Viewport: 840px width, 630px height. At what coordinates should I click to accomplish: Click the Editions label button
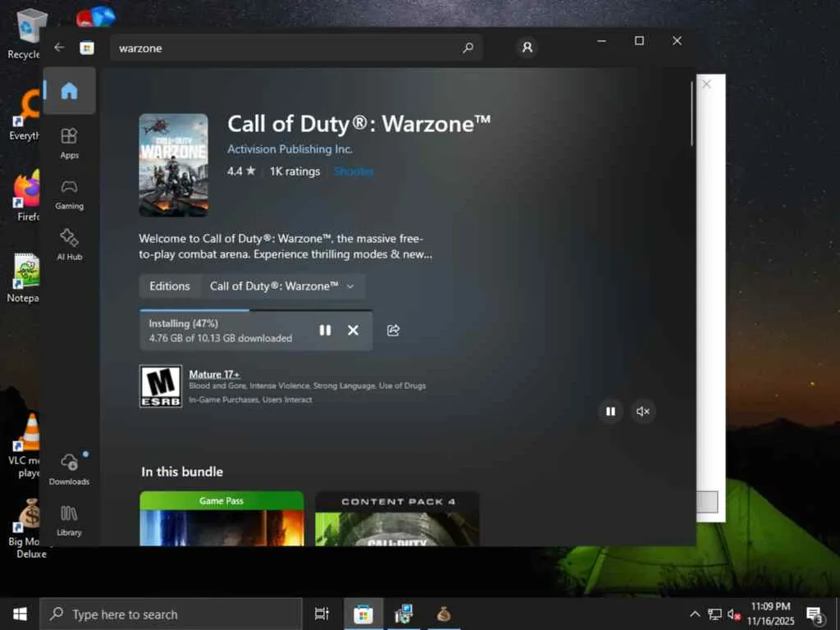point(170,286)
